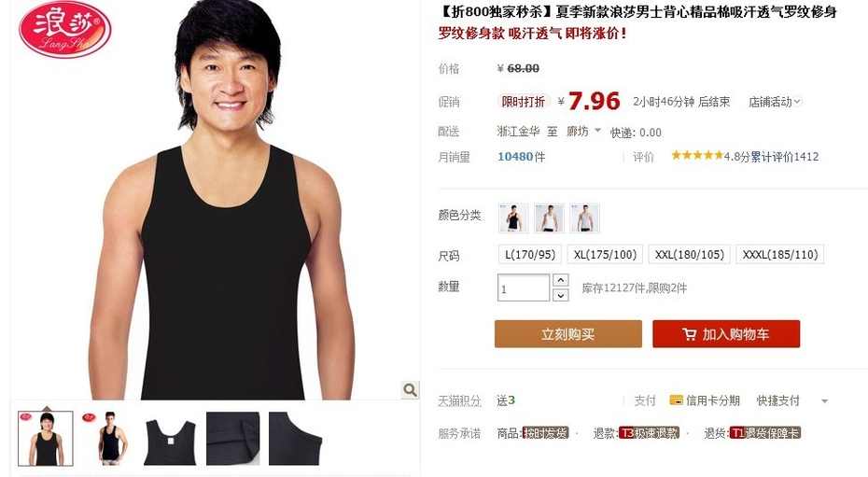
Task: Choose the black vest color option
Action: tap(513, 218)
